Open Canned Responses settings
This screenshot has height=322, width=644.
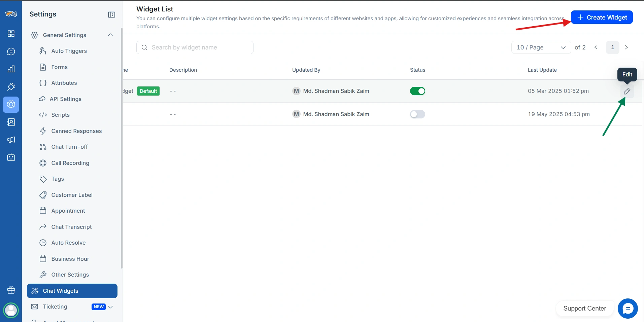pyautogui.click(x=76, y=131)
